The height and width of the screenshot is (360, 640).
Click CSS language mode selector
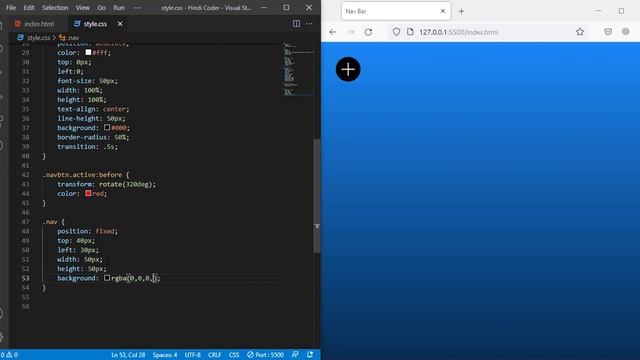click(x=234, y=355)
